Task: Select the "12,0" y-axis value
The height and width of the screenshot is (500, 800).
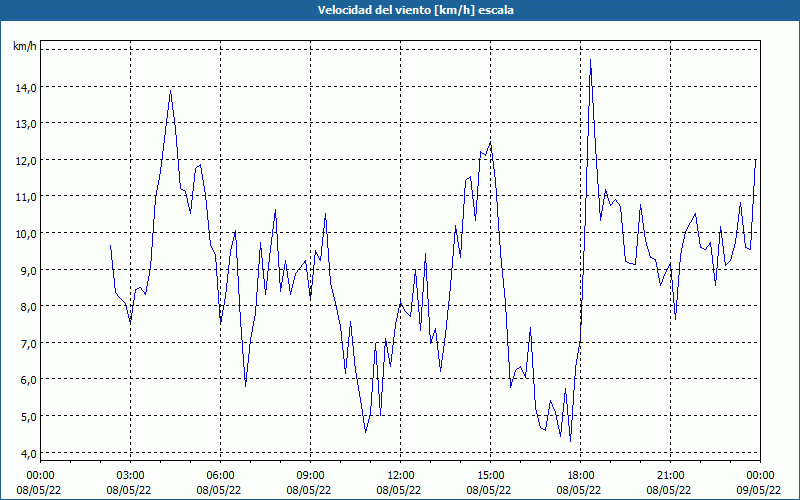Action: tap(26, 161)
